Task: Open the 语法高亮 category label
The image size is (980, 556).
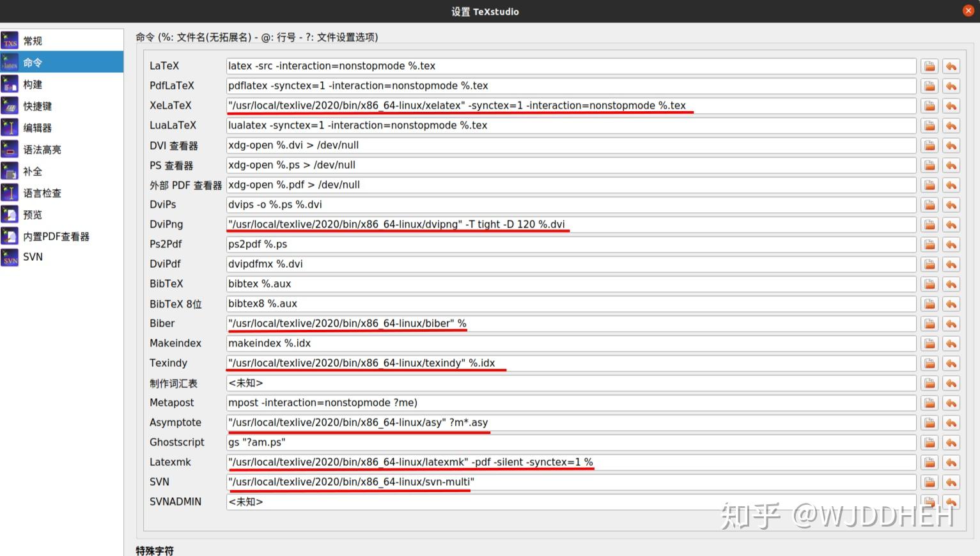Action: coord(42,150)
